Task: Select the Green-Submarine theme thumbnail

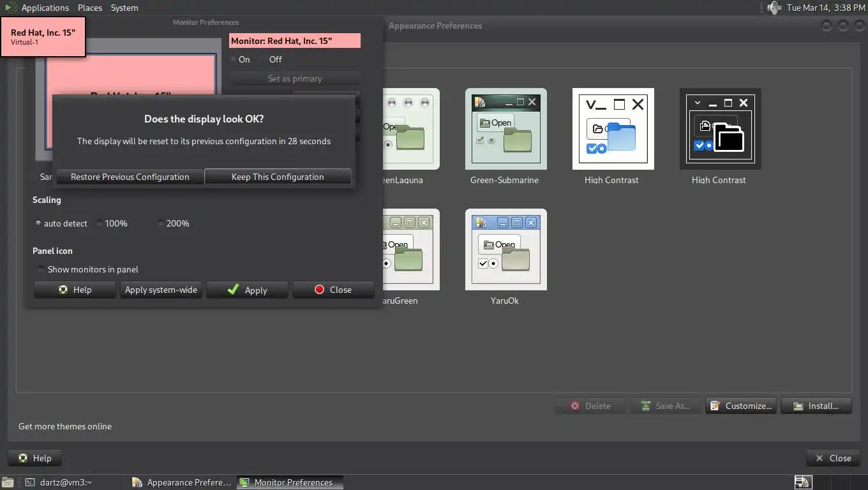Action: click(x=505, y=128)
